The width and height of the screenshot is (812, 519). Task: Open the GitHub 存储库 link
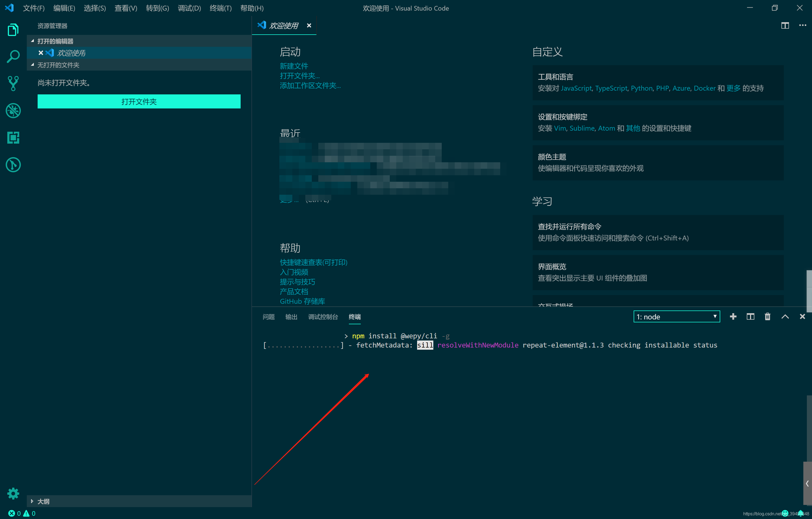click(303, 301)
